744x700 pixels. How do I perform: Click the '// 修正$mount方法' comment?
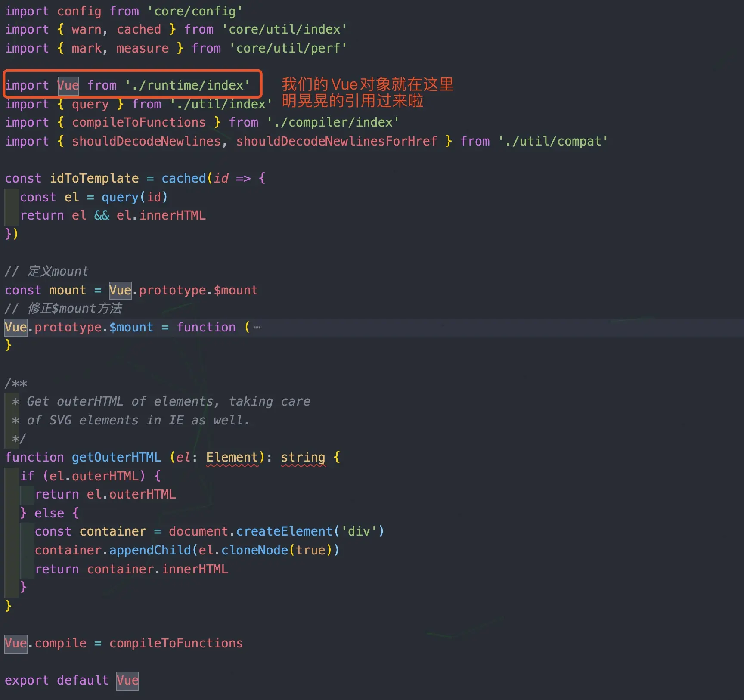tap(63, 308)
